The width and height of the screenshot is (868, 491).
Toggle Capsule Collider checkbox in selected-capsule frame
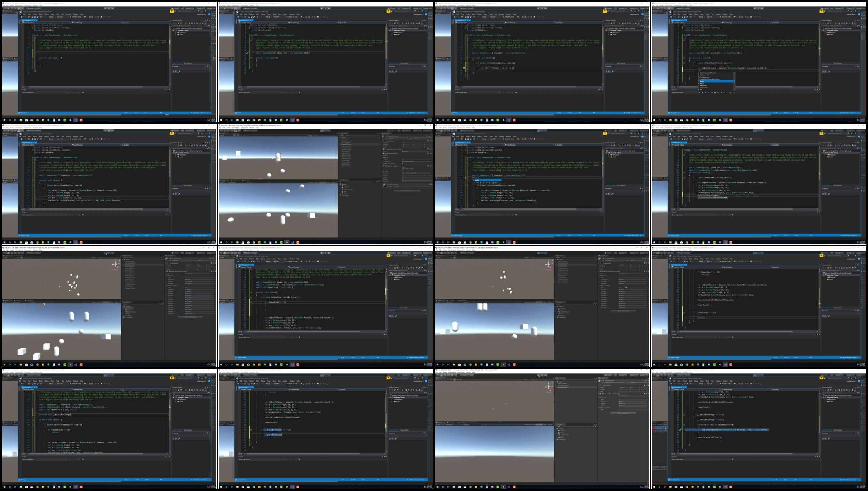(x=386, y=166)
